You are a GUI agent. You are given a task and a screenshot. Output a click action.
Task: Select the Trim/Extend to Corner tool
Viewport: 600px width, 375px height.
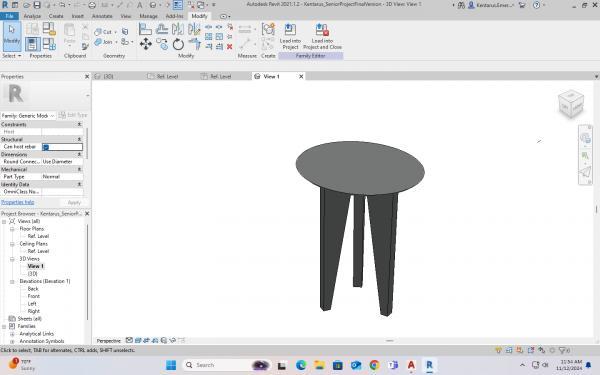pos(195,44)
